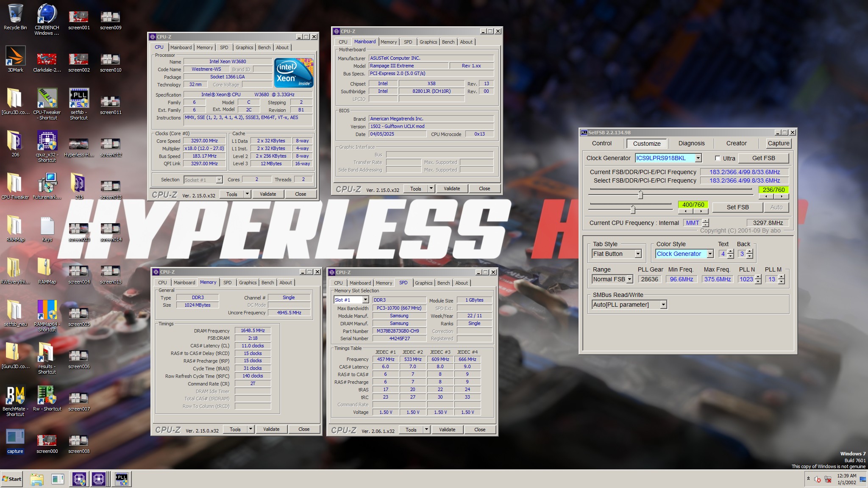Open the 206 folder icon
Viewport: 868px width, 488px height.
(x=15, y=144)
